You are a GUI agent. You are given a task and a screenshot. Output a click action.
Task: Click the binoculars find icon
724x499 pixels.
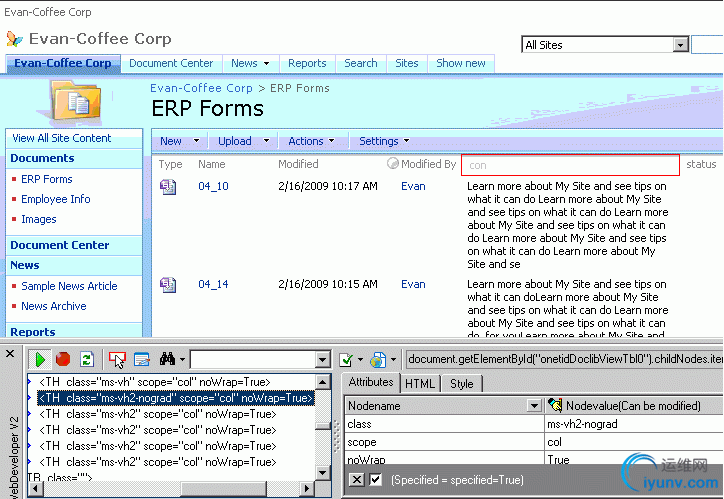167,359
